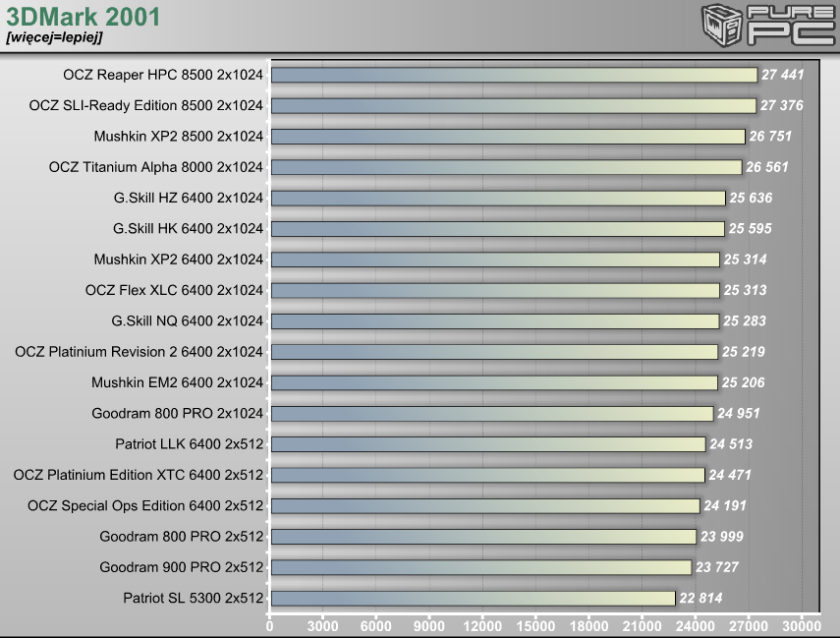Click the x-axis tick label '6000'
840x638 pixels.
[375, 626]
